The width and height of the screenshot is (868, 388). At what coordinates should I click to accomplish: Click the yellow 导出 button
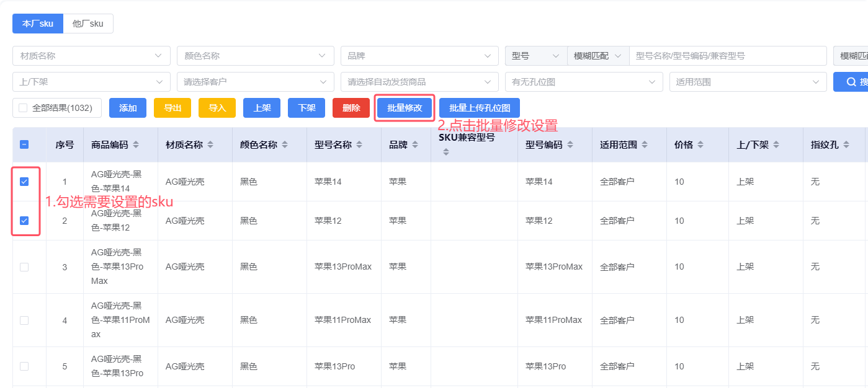pos(172,108)
